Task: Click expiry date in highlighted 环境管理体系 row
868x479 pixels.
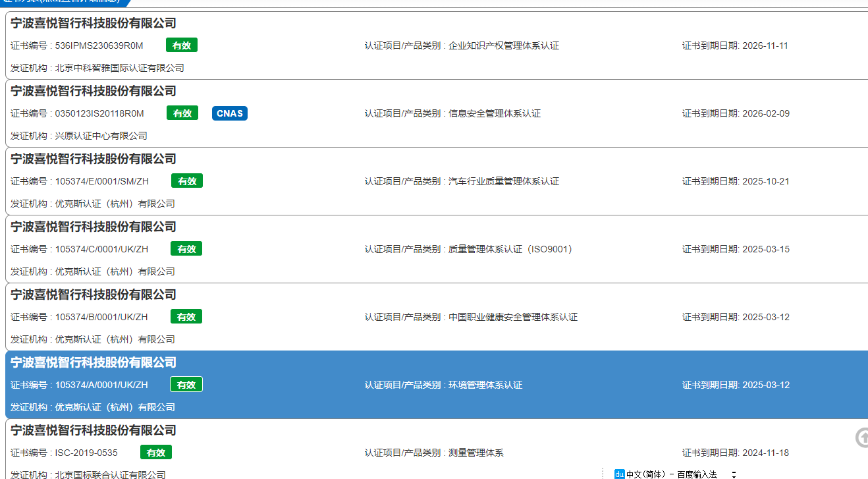Action: 766,385
